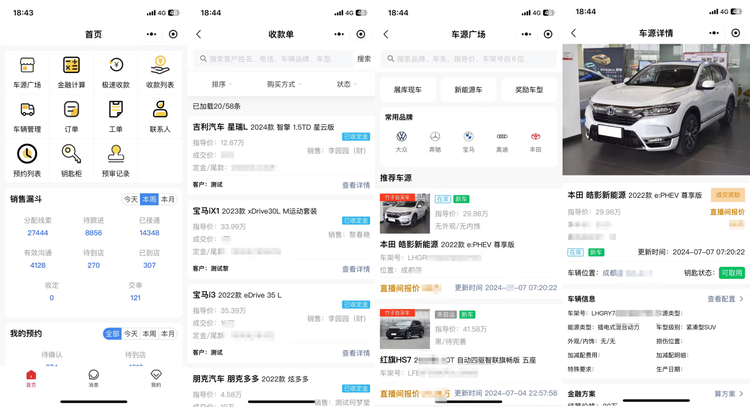The width and height of the screenshot is (750, 407).
Task: Expand 排序 dropdown in 收款单
Action: click(221, 84)
